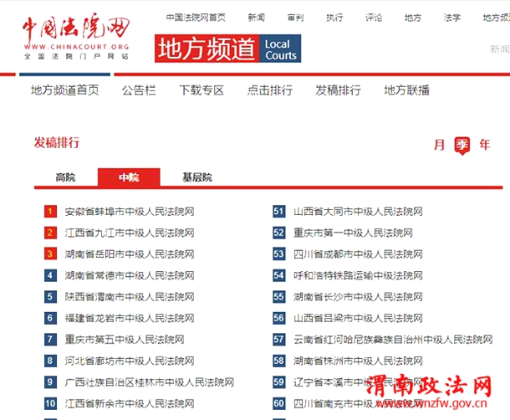
Task: Open 点击排行 page
Action: click(270, 90)
